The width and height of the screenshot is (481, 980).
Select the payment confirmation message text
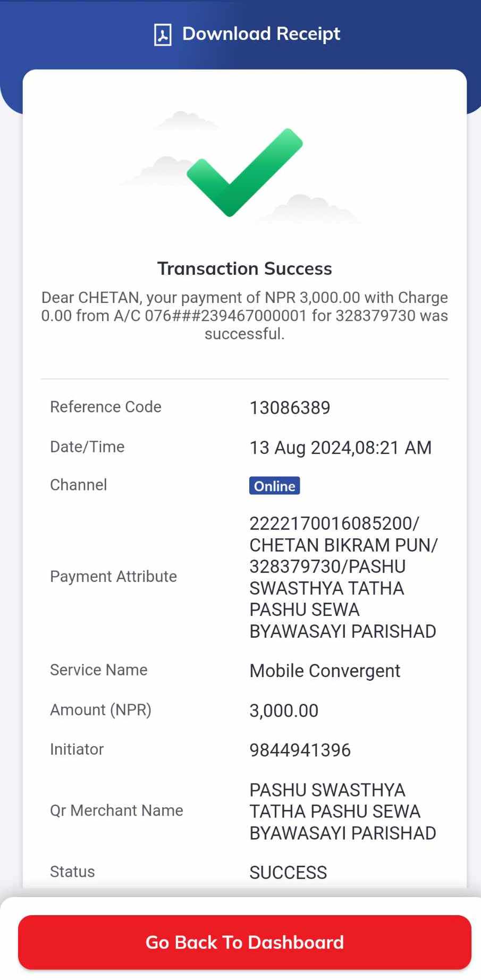tap(244, 315)
